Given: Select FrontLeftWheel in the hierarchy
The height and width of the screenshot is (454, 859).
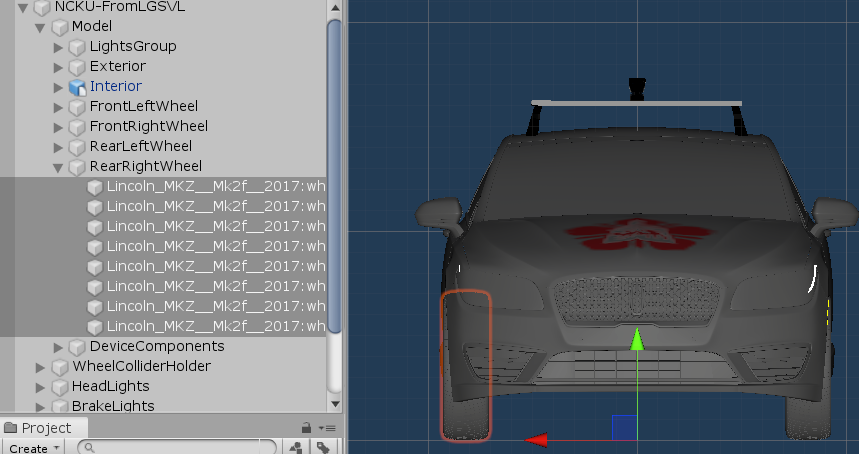Looking at the screenshot, I should tap(144, 106).
